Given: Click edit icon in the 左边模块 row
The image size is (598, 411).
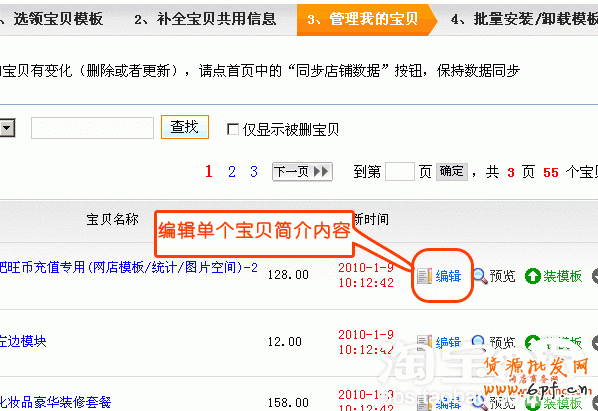Looking at the screenshot, I should pyautogui.click(x=424, y=342).
